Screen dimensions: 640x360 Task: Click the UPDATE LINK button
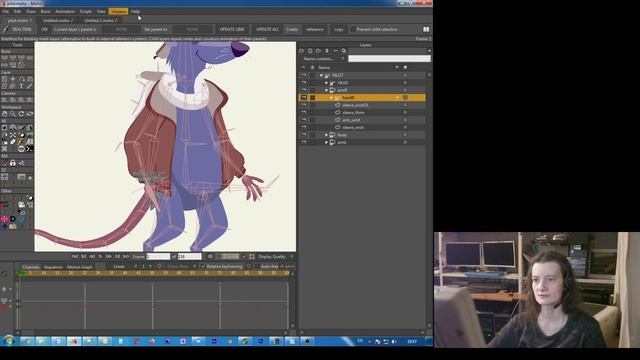click(231, 29)
